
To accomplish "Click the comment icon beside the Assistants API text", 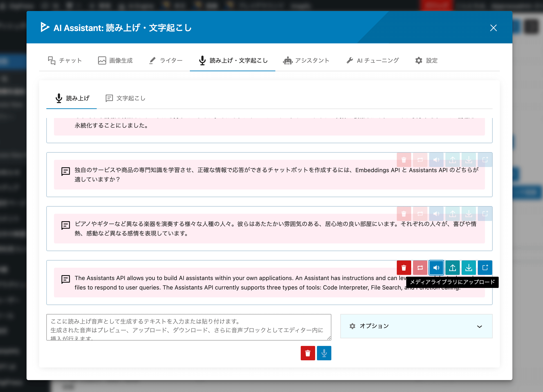I will click(x=66, y=279).
